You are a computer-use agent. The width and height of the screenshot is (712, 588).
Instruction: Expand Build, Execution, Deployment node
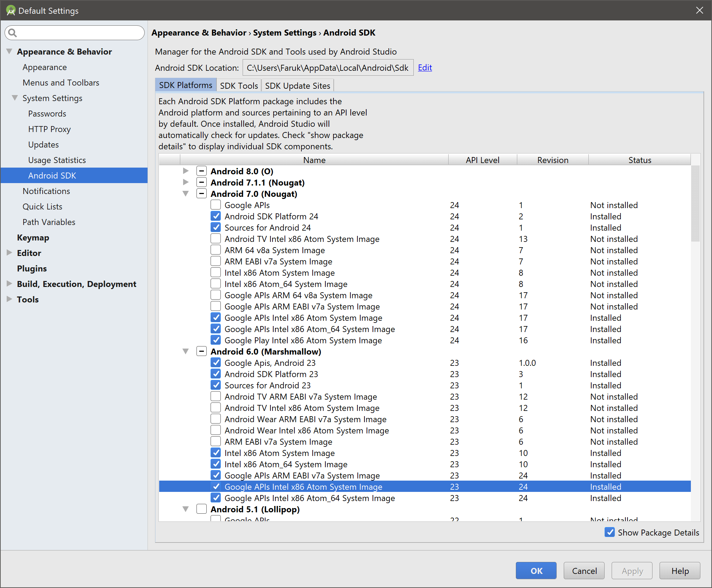pyautogui.click(x=10, y=283)
